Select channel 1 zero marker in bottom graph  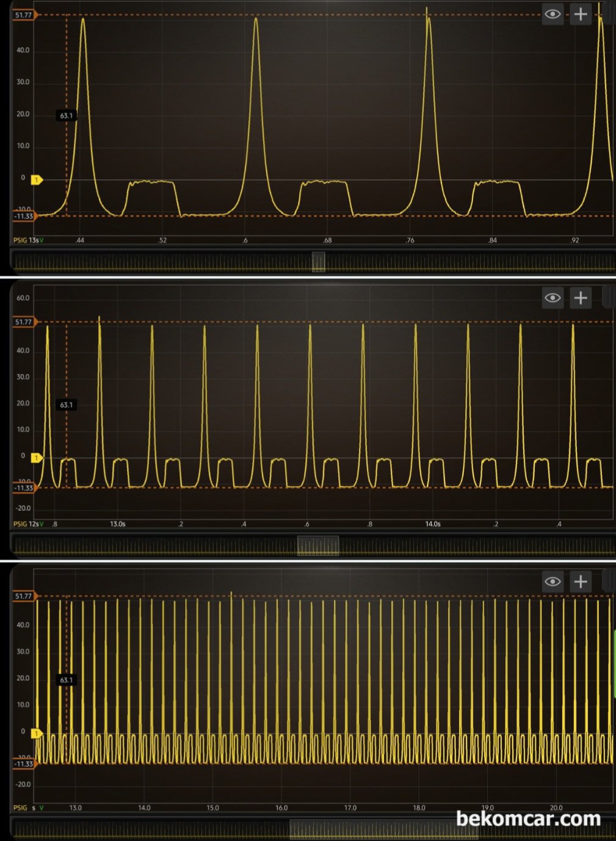pos(37,734)
